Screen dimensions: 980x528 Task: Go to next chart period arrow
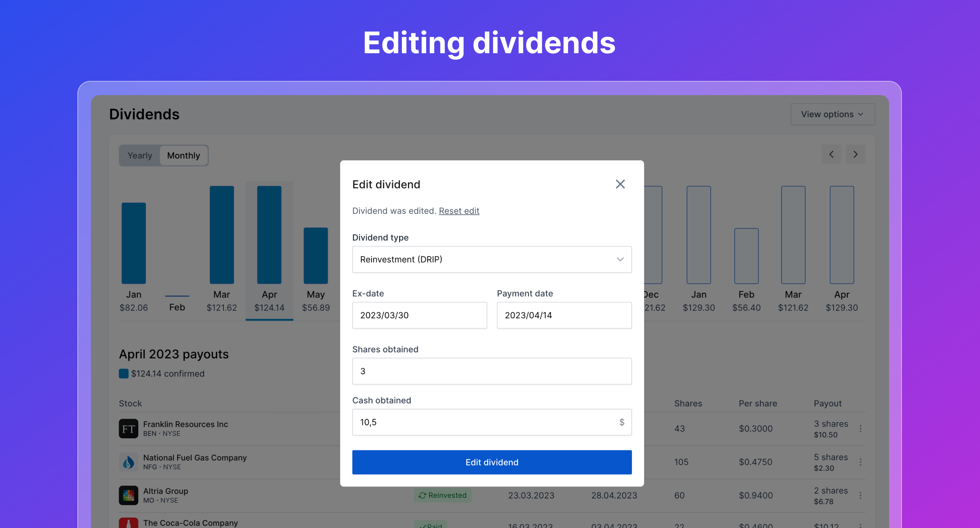pyautogui.click(x=855, y=154)
